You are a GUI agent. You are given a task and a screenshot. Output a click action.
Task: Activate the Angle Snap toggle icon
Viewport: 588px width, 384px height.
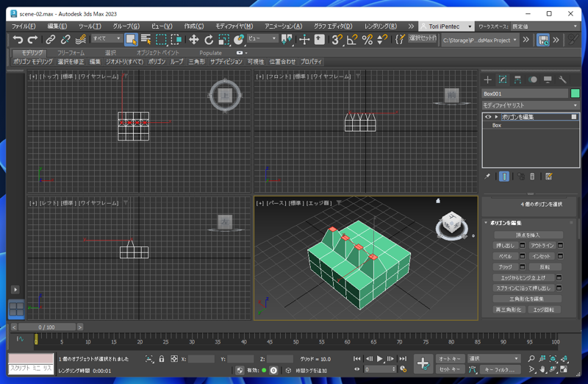coord(352,40)
